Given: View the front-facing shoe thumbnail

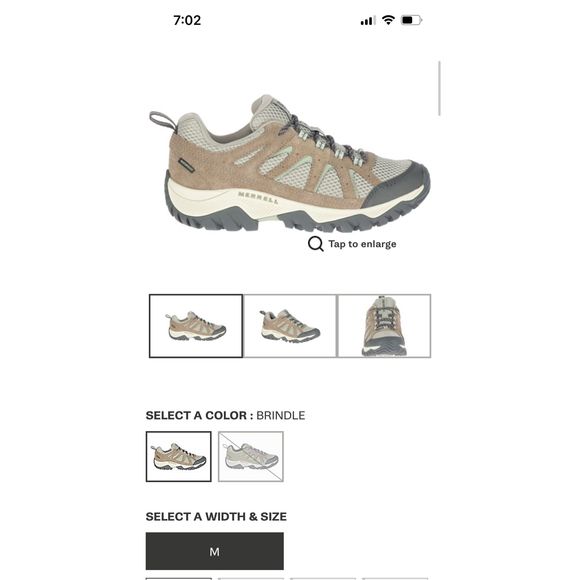Looking at the screenshot, I should pyautogui.click(x=384, y=326).
